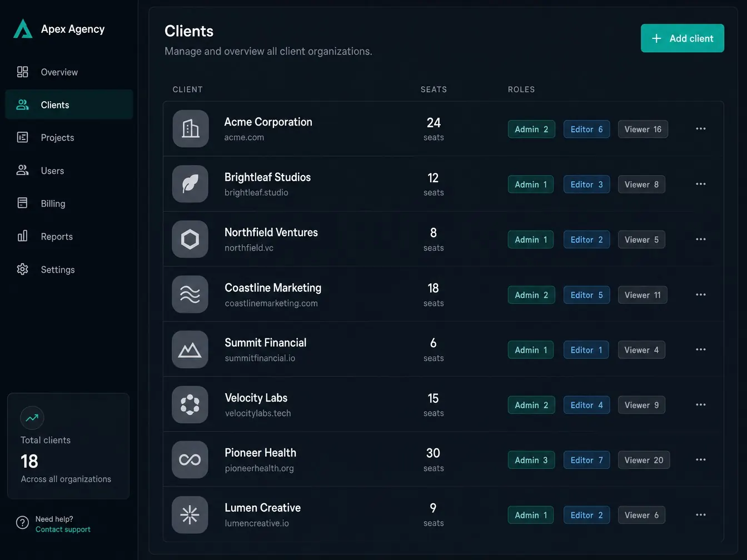
Task: Go to Projects section
Action: (x=69, y=138)
